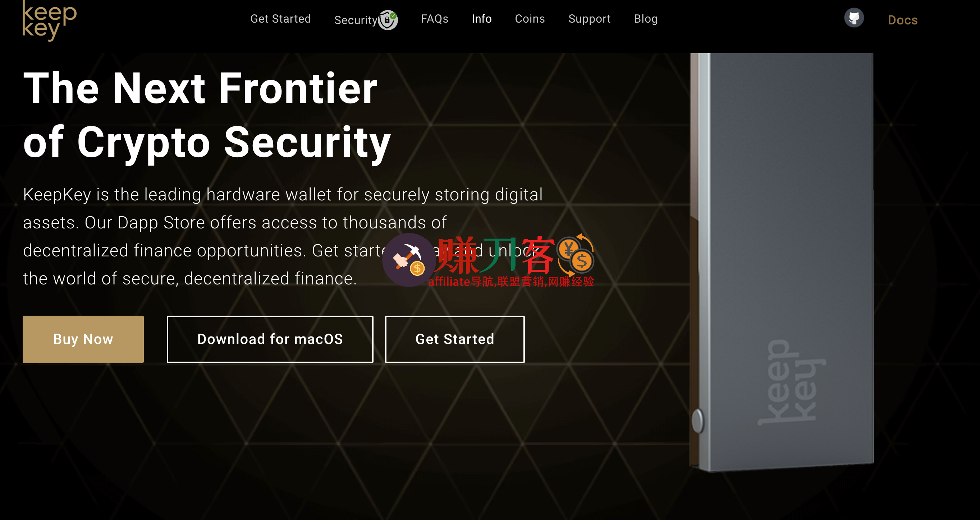Select the Get Started nav item
Viewport: 980px width, 520px height.
click(280, 19)
